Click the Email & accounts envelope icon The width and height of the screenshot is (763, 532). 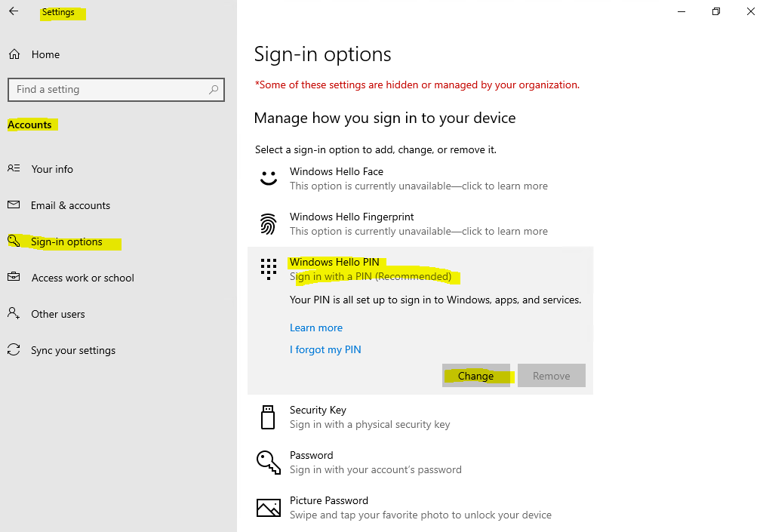coord(14,205)
